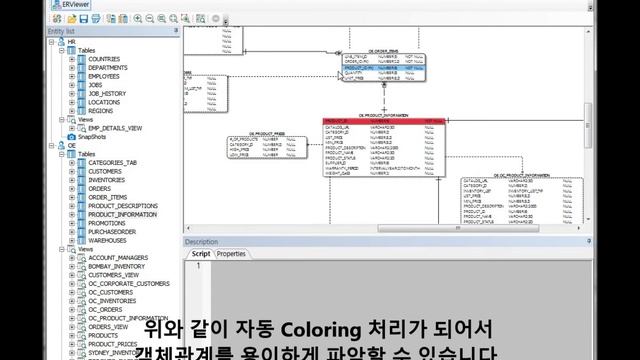Expand the COUNTRIES table node

[x=72, y=59]
